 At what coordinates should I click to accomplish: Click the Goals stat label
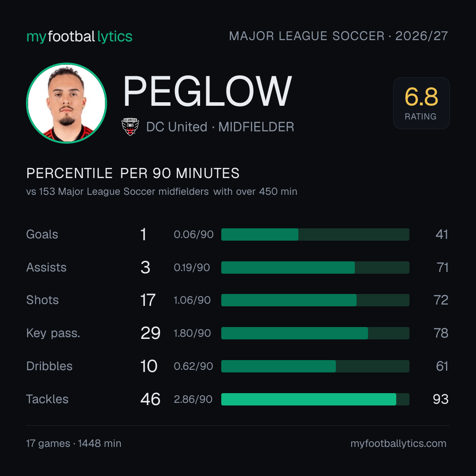(x=42, y=234)
